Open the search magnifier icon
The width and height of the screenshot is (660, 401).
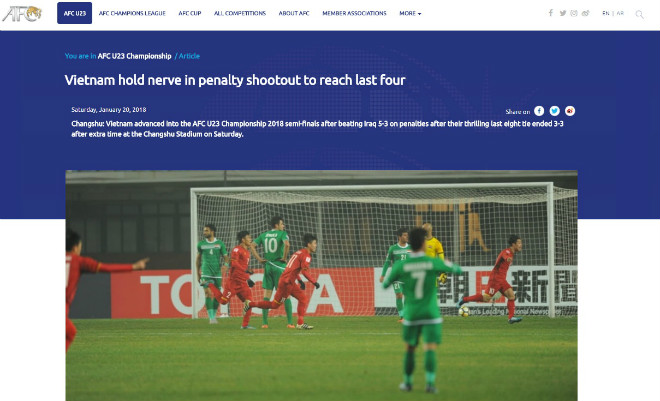pos(639,14)
